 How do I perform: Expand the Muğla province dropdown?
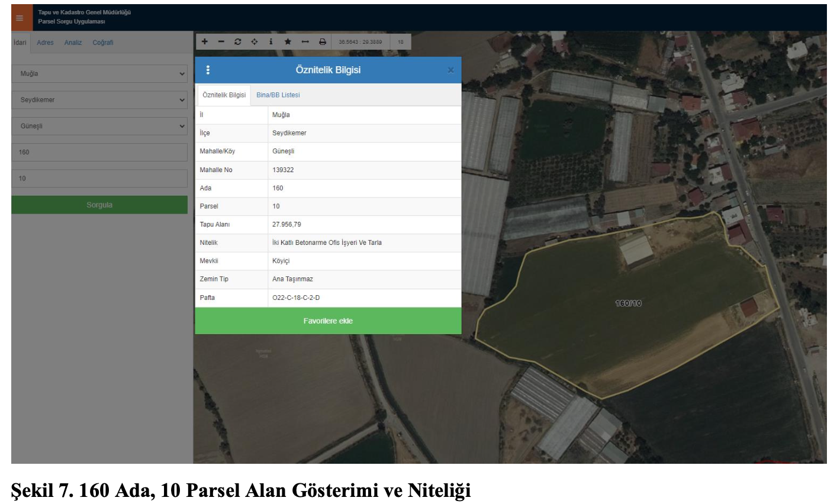point(99,74)
